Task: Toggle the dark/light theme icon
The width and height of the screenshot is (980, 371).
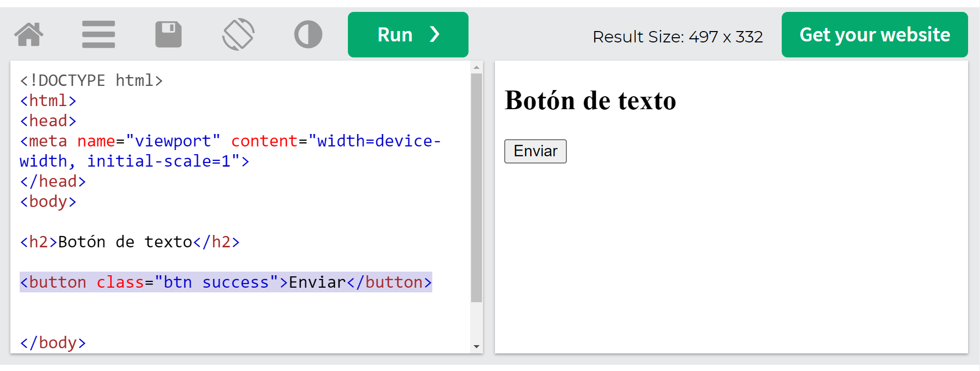Action: pyautogui.click(x=308, y=35)
